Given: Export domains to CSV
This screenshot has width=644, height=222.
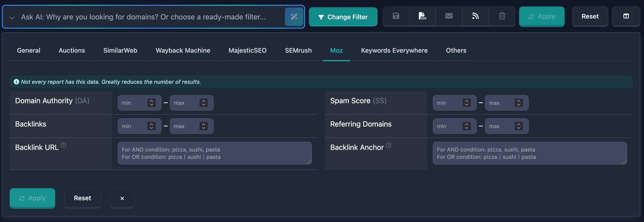Looking at the screenshot, I should [x=423, y=16].
